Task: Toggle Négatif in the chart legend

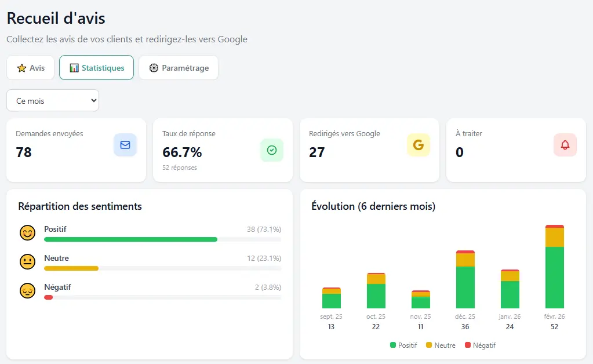Action: 480,345
